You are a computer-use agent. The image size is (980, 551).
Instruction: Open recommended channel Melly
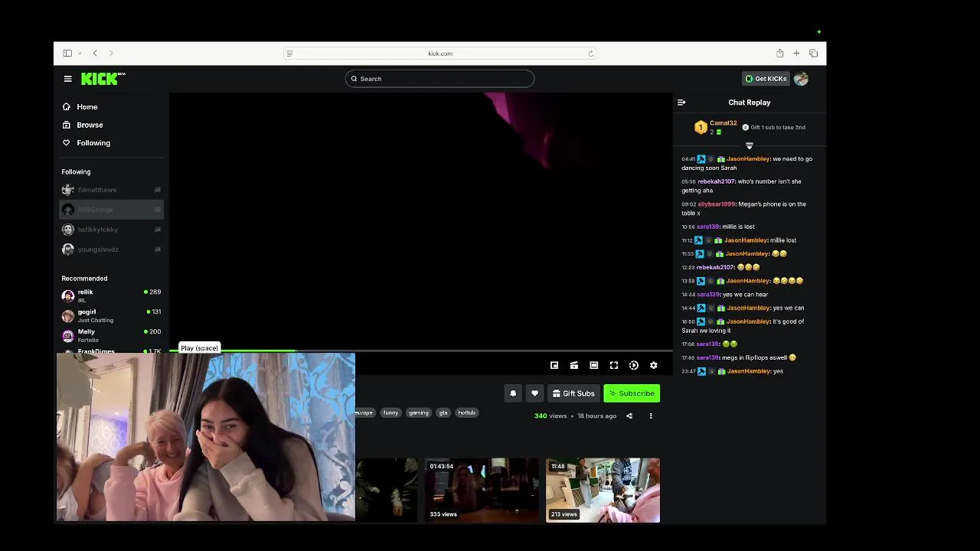click(x=111, y=335)
